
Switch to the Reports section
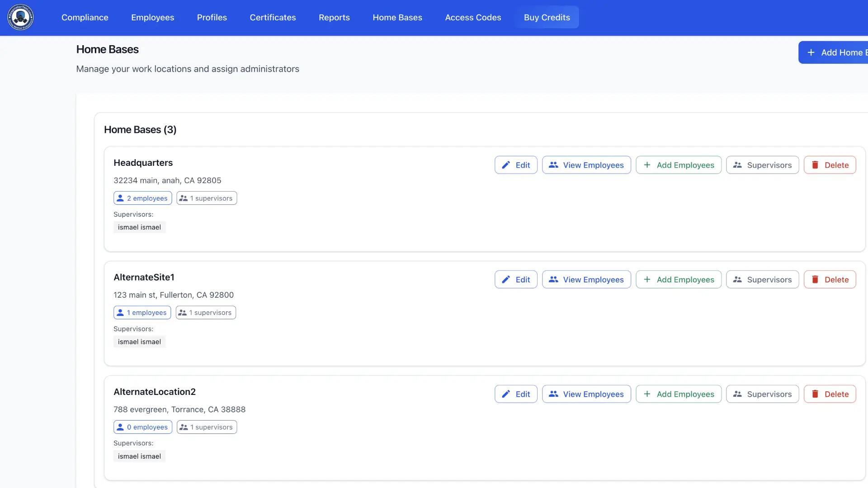click(x=334, y=17)
